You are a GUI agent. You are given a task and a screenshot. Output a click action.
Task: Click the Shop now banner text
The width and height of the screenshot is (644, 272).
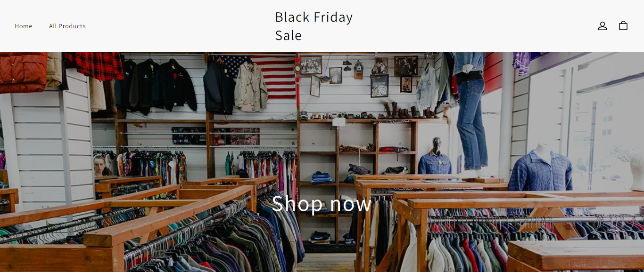(x=322, y=203)
